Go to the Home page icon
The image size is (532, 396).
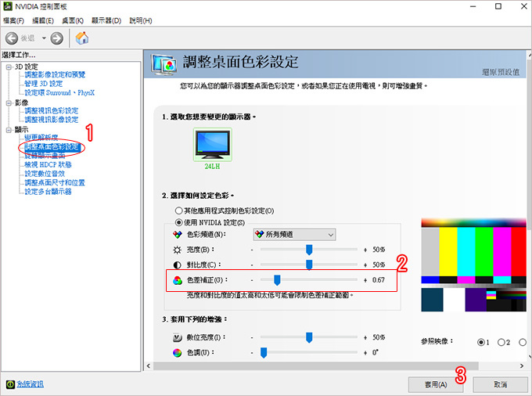point(82,38)
